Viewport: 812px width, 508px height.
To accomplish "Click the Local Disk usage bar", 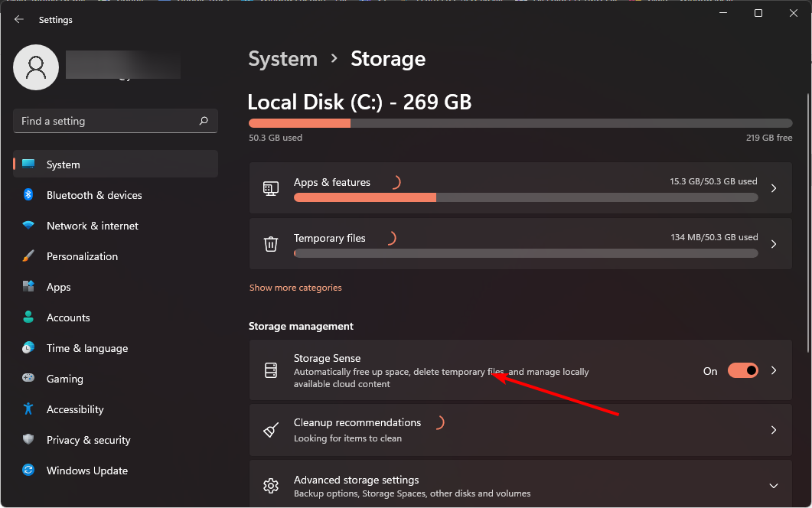I will pos(520,122).
